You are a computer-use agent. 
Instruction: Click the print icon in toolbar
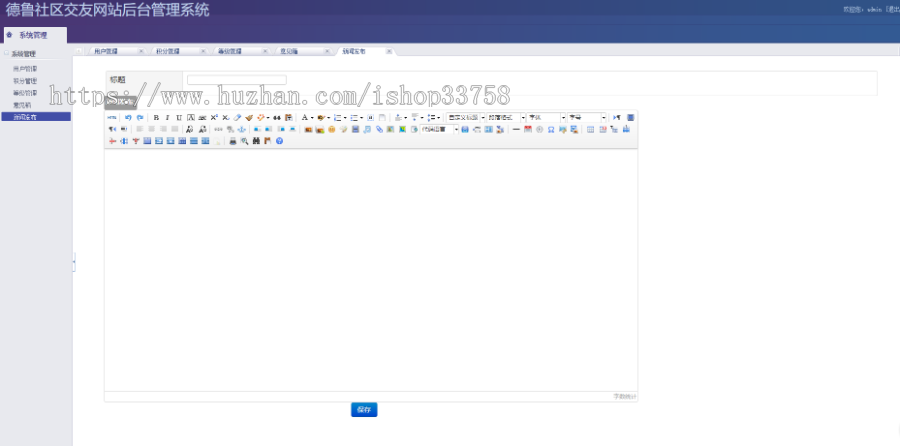(x=233, y=141)
